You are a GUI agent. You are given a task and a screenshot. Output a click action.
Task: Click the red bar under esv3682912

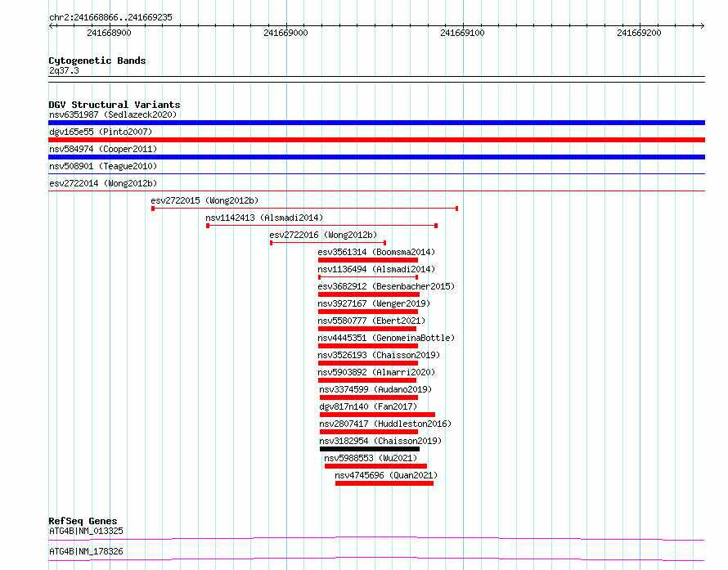point(369,294)
